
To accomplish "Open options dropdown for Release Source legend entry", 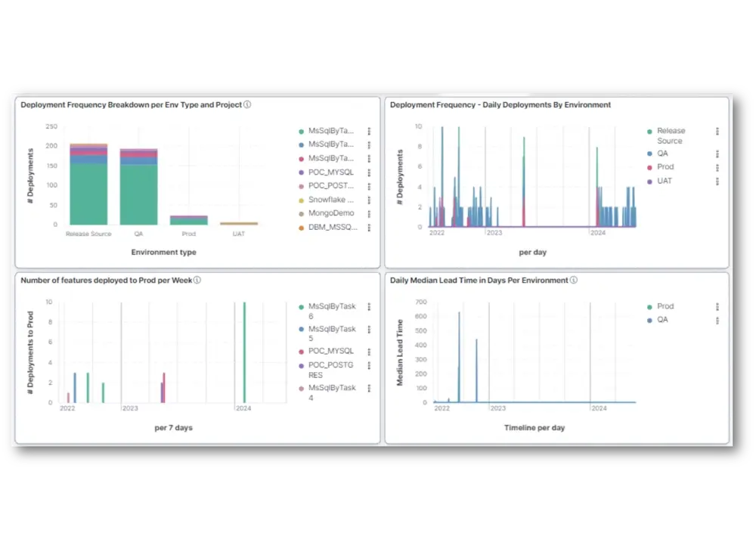I will click(x=717, y=132).
